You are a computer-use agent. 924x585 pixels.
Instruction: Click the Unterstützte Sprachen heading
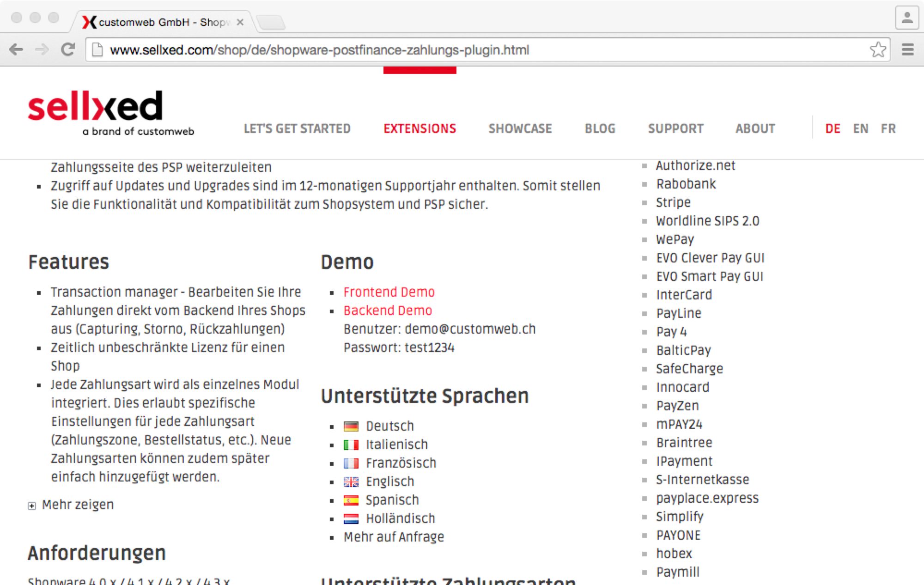[x=425, y=396]
